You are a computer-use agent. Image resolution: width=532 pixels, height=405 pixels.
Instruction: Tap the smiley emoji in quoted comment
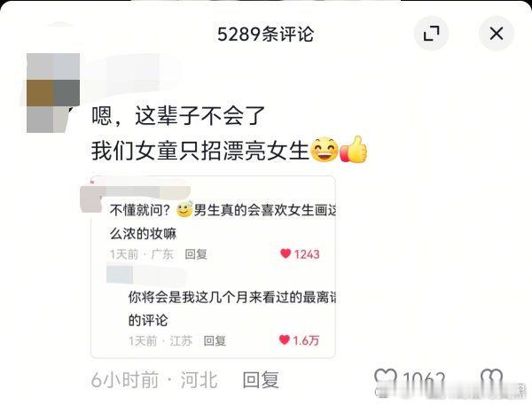click(x=184, y=209)
